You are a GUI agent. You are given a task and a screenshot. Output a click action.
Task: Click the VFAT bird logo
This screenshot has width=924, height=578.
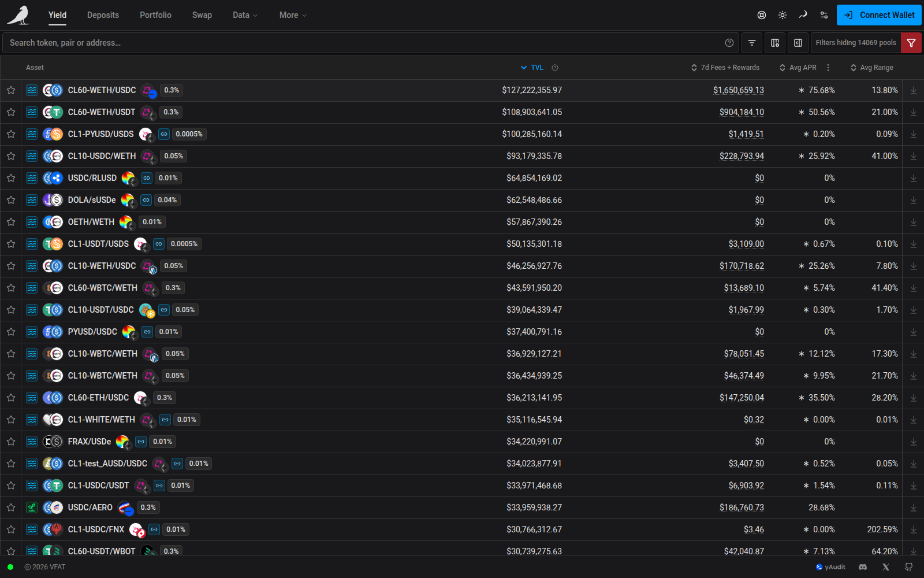click(18, 15)
